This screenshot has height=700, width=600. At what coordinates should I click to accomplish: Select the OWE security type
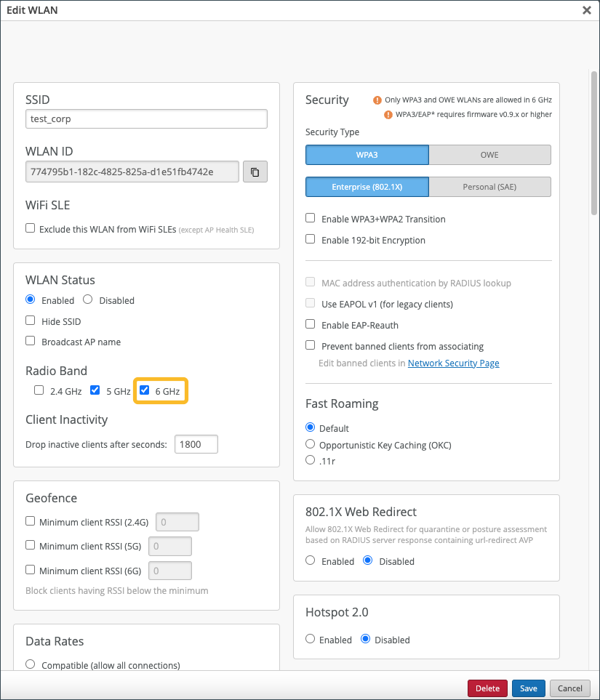(489, 155)
